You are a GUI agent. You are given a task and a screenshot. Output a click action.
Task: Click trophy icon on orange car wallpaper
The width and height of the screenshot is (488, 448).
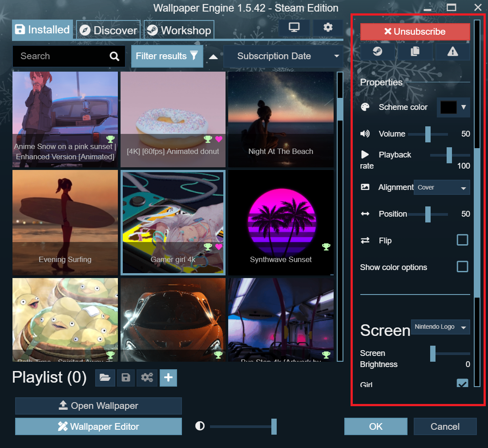coord(218,355)
